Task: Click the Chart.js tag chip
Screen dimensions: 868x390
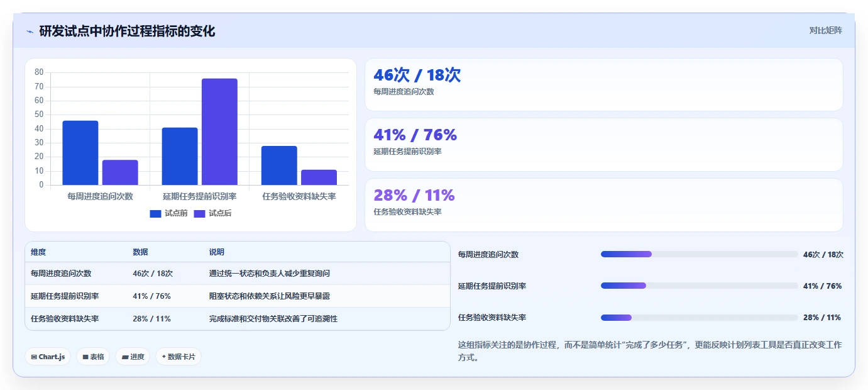Action: 48,357
